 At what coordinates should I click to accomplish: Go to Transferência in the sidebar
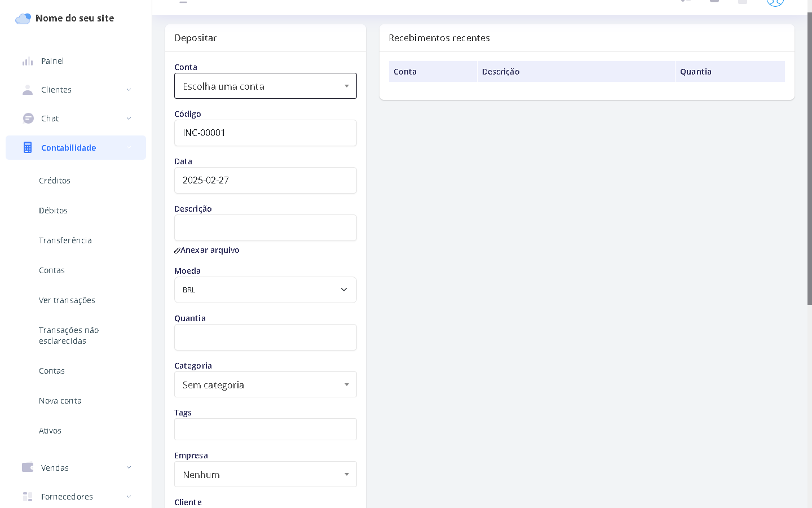point(65,240)
